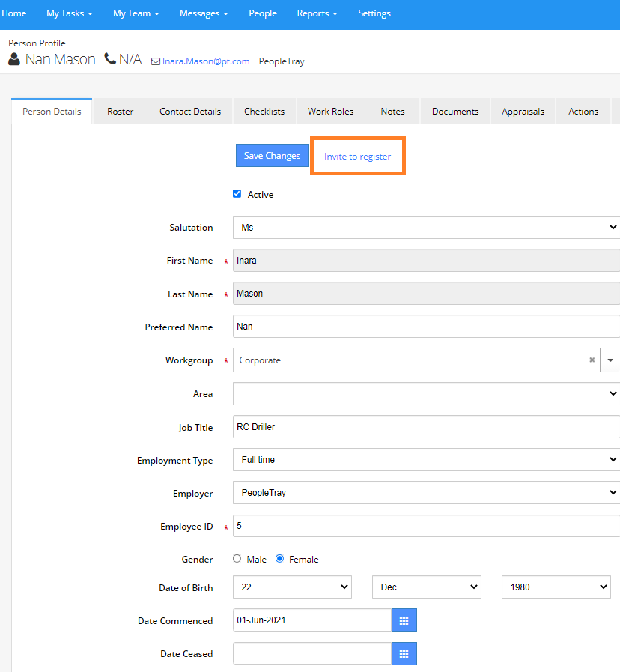Click the Invite to register link
This screenshot has height=672, width=620.
tap(357, 157)
